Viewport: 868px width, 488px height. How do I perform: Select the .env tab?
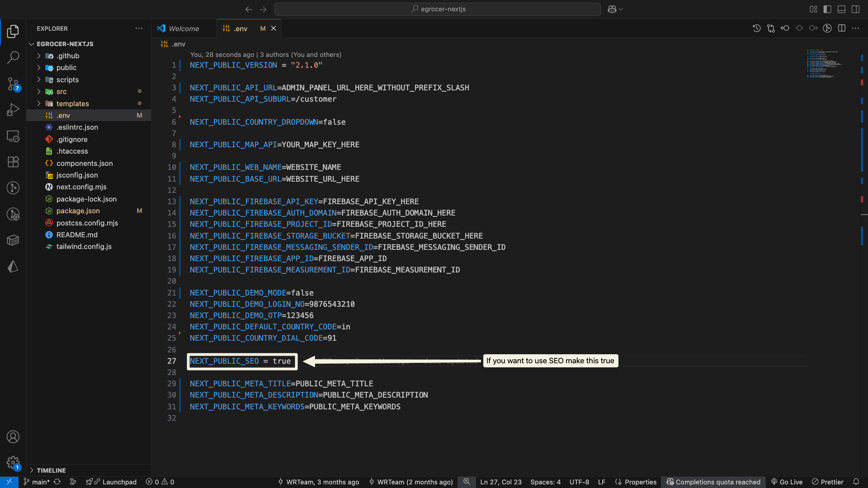pyautogui.click(x=240, y=28)
